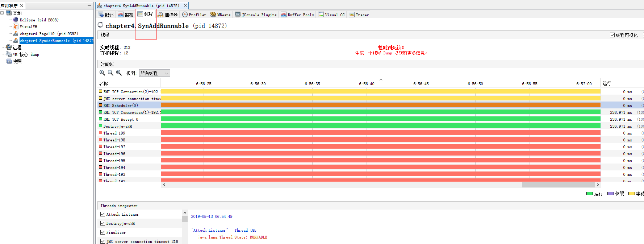644x244 pixels.
Task: Switch to the Buffer Pools tab
Action: pos(297,15)
